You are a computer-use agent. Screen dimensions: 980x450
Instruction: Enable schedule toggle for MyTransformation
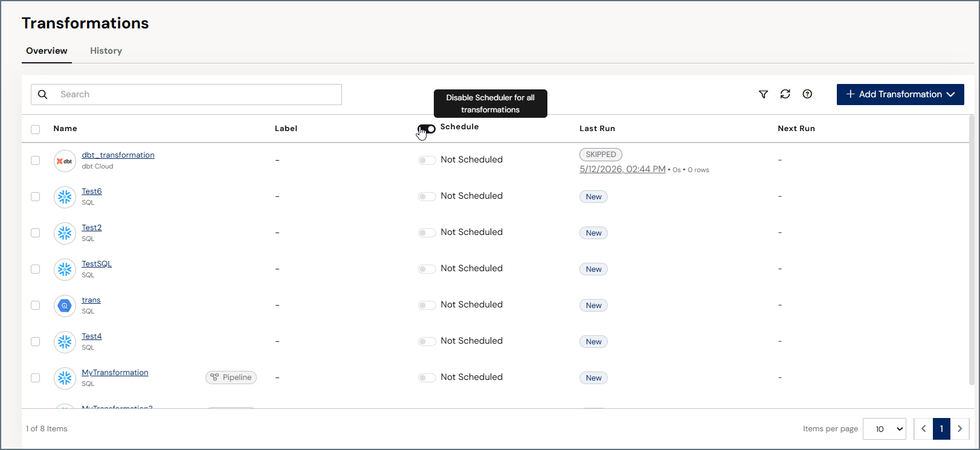click(427, 378)
